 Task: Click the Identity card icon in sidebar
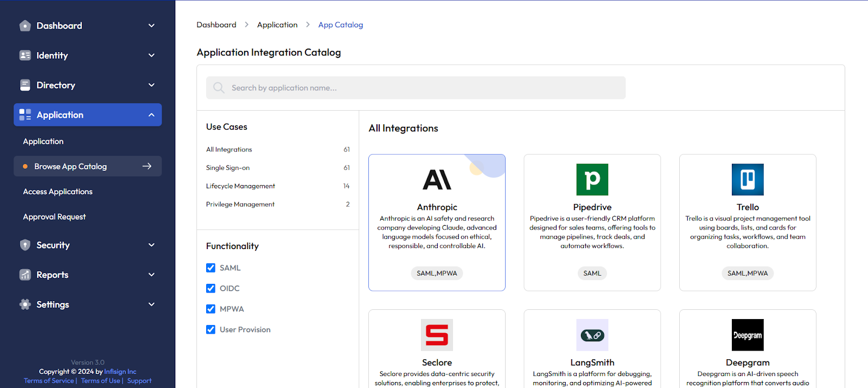pyautogui.click(x=25, y=55)
